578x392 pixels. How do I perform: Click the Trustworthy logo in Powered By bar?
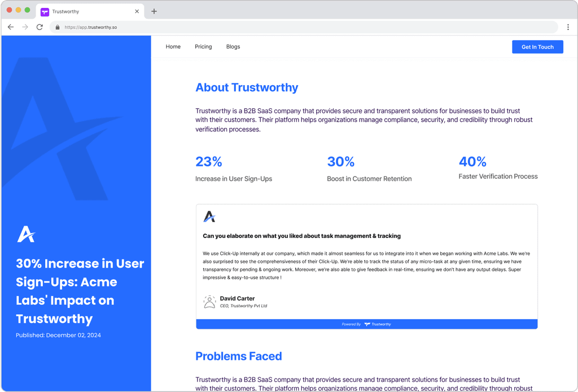point(378,324)
